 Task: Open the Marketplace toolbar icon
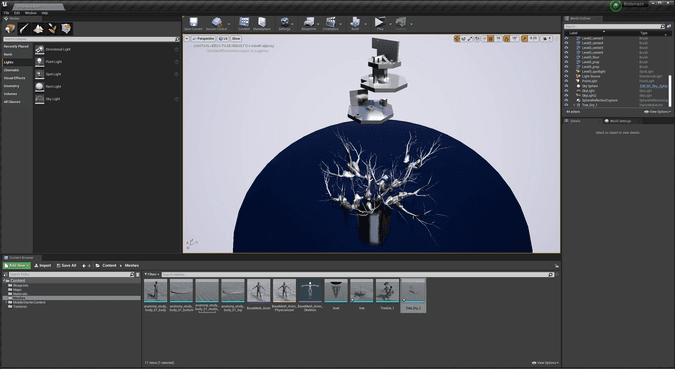[262, 24]
